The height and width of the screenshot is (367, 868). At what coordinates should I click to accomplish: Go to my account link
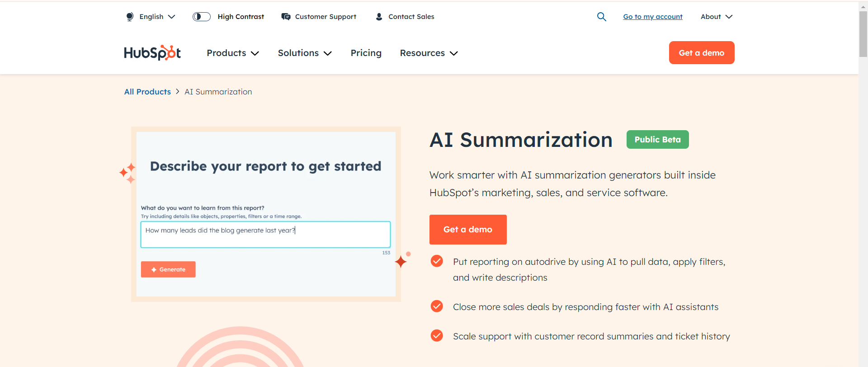coord(653,17)
